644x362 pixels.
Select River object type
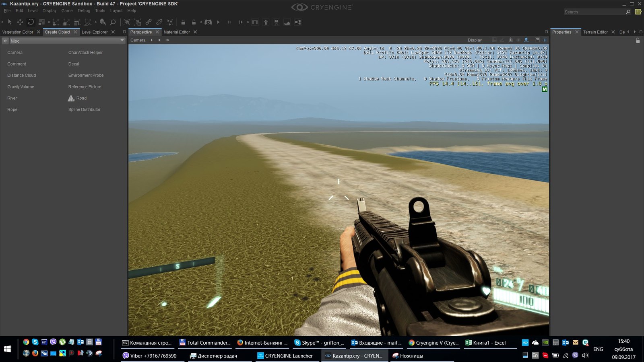coord(12,98)
